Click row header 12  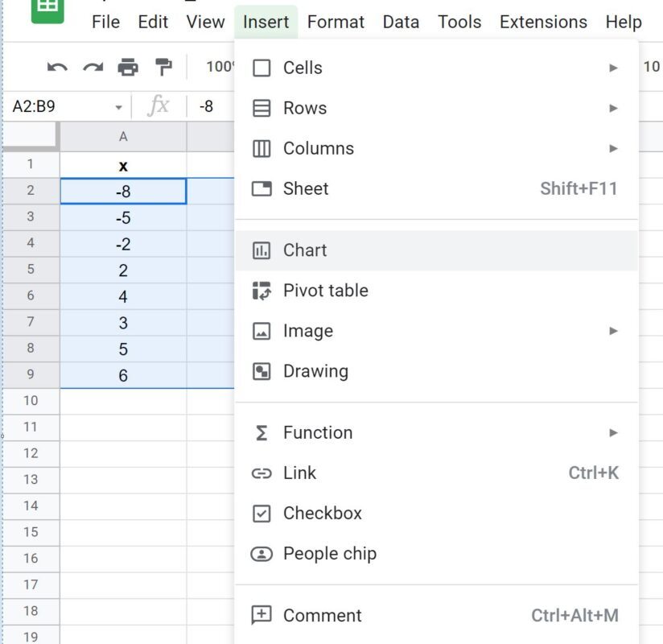pos(31,453)
